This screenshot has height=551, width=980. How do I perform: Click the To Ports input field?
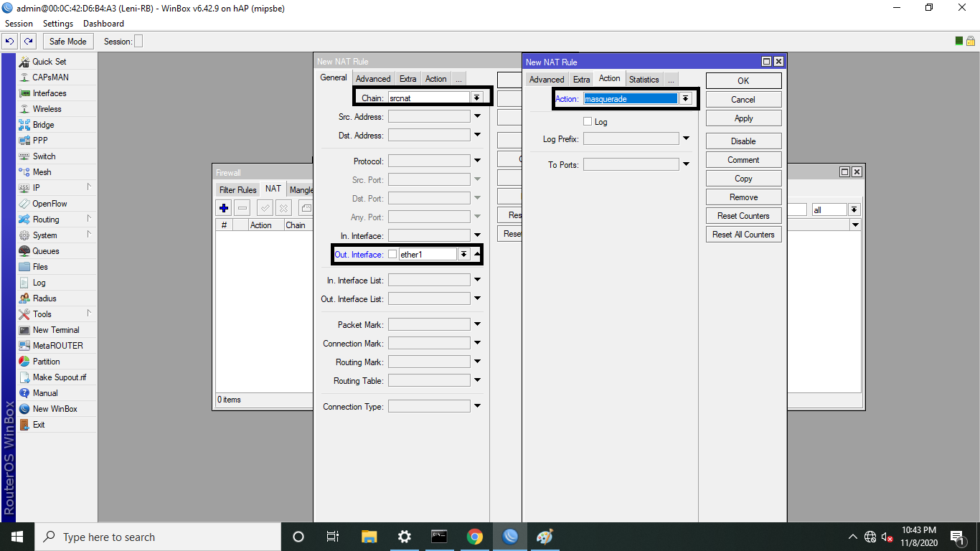coord(631,164)
